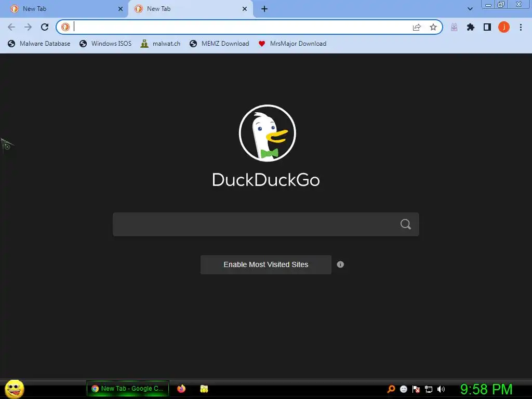Open the Windows ISOS bookmark
The height and width of the screenshot is (399, 532).
[105, 44]
